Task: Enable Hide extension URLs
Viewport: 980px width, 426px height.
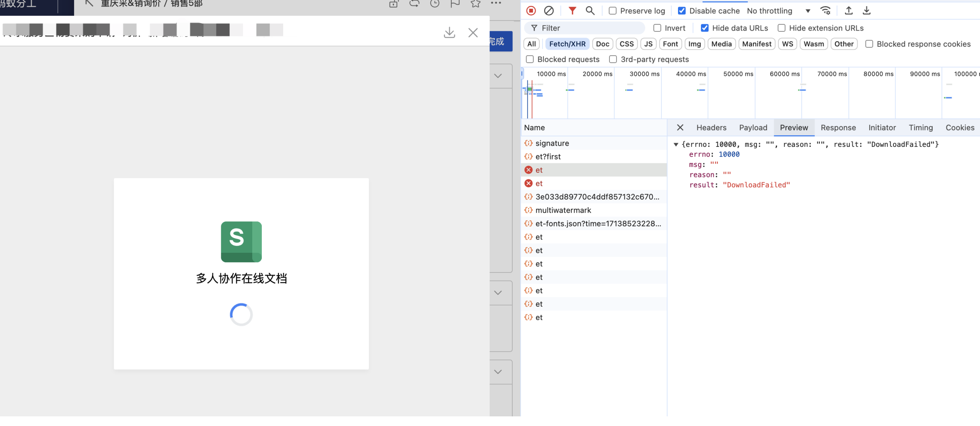Action: point(781,28)
